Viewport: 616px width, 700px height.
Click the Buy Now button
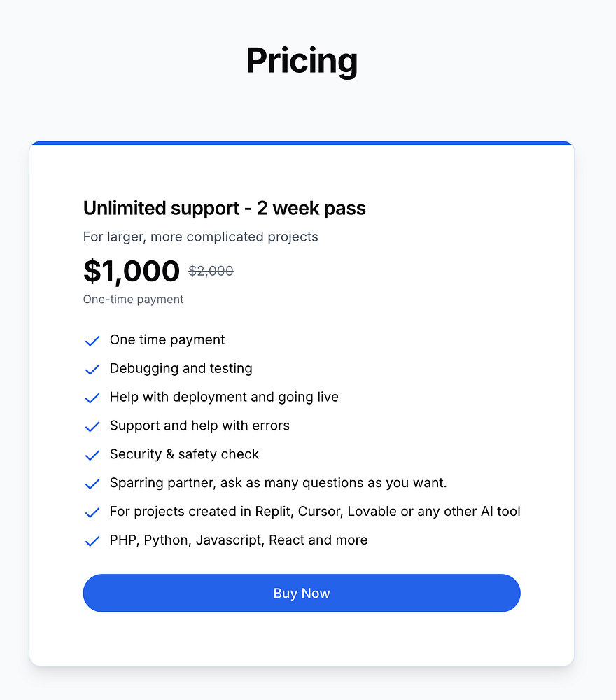pos(301,593)
